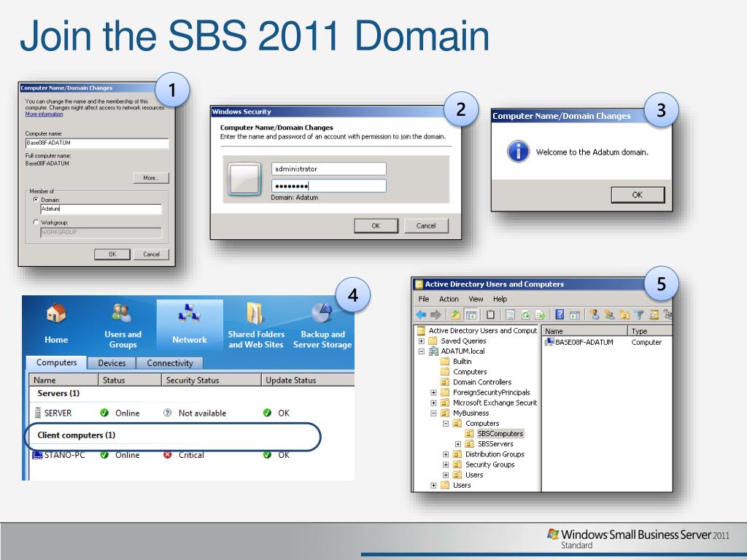Follow the More information link
This screenshot has height=560, width=747.
click(44, 114)
